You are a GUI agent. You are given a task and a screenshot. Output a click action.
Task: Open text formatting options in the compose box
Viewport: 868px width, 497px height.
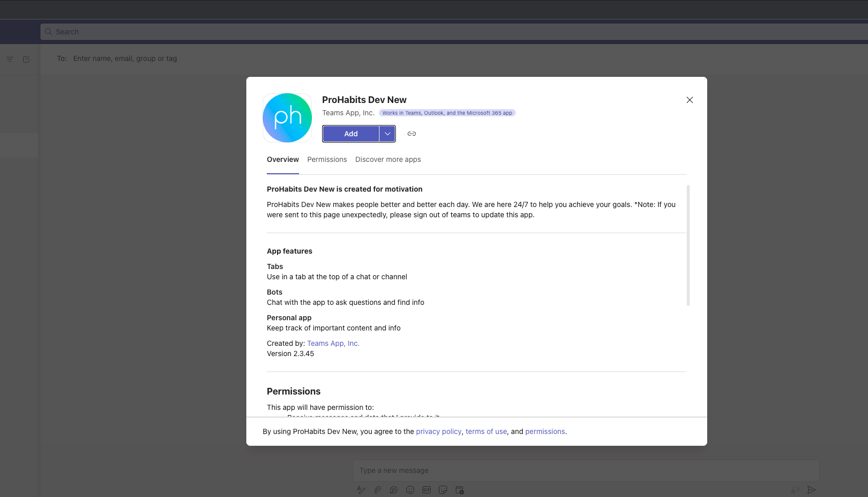[x=361, y=490]
